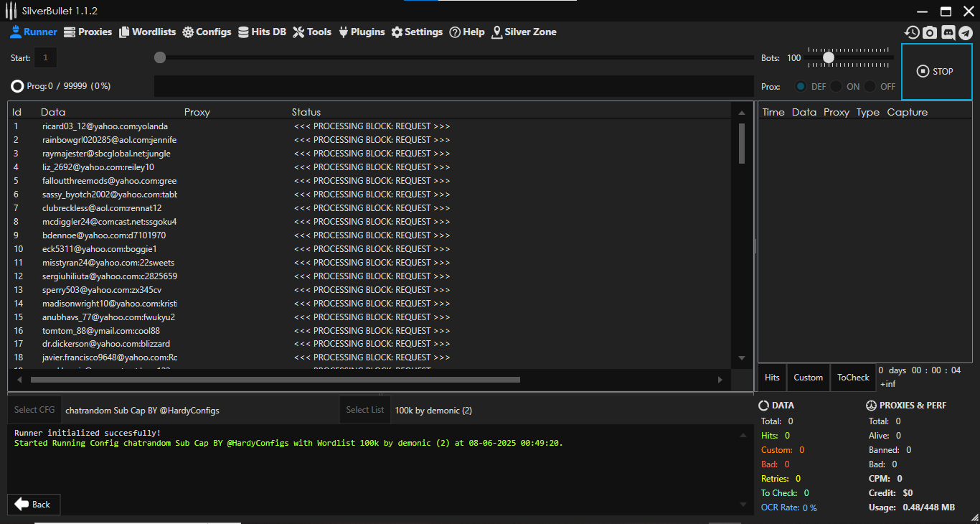Click the Type column header in the hits panel
The image size is (980, 524).
(x=868, y=112)
